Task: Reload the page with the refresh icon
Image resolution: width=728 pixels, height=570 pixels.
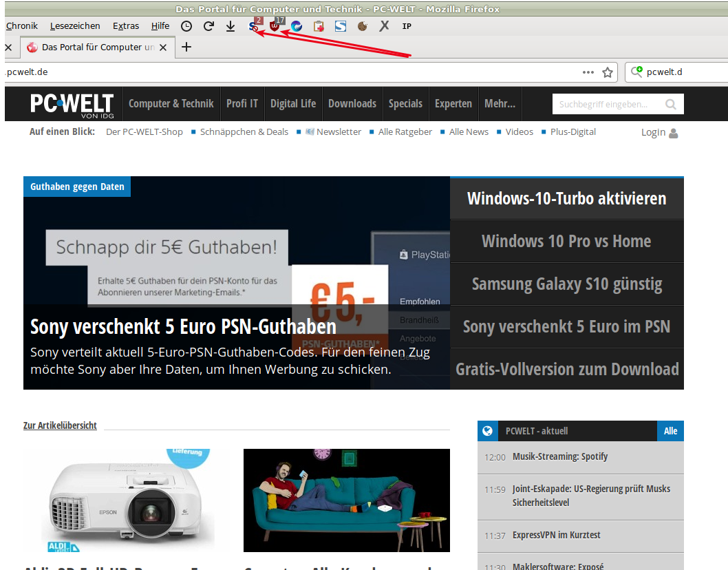Action: click(208, 26)
